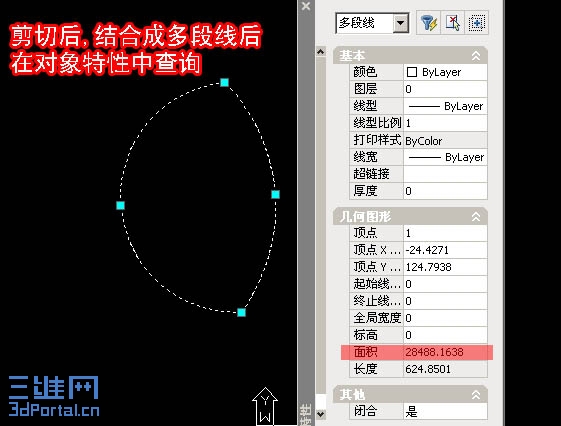Open the 线宽 ByLayer value field
This screenshot has width=561, height=426.
click(445, 157)
